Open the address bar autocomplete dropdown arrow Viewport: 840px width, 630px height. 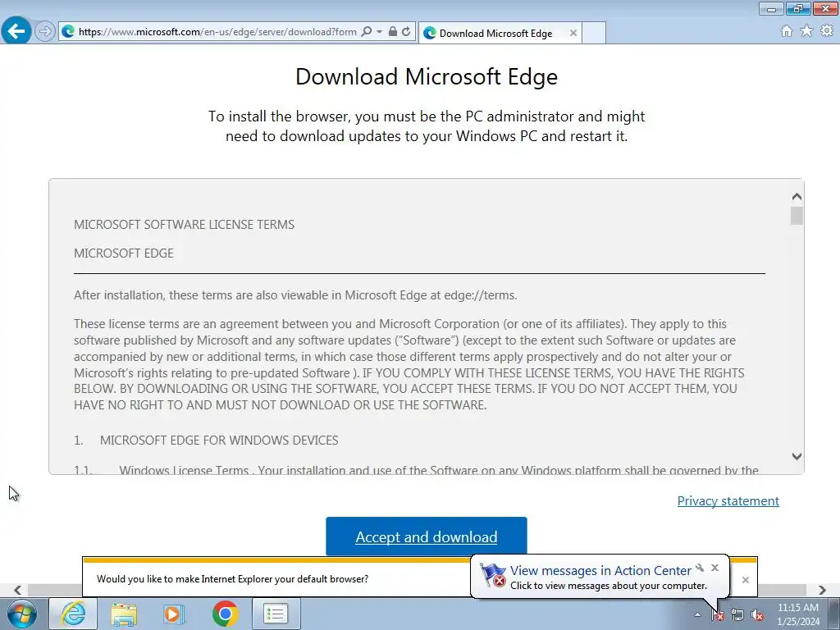[x=379, y=32]
